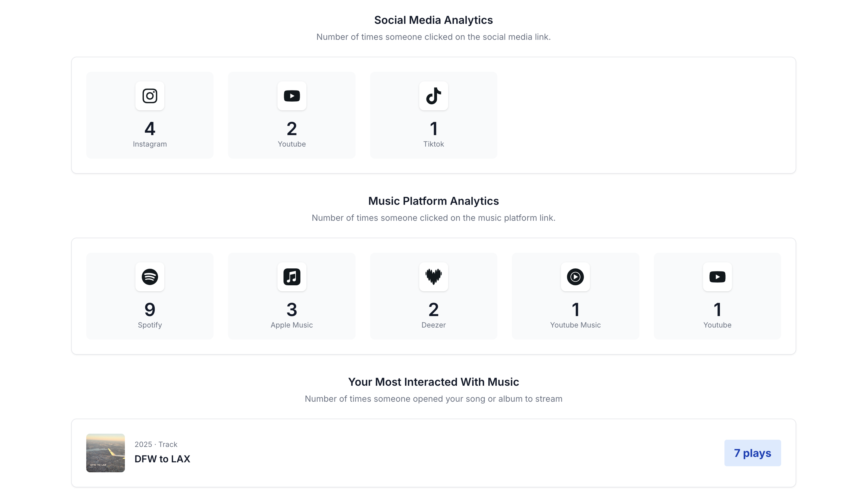Screen dimensions: 868x494
Task: Click the Tiktok icon
Action: coord(433,96)
